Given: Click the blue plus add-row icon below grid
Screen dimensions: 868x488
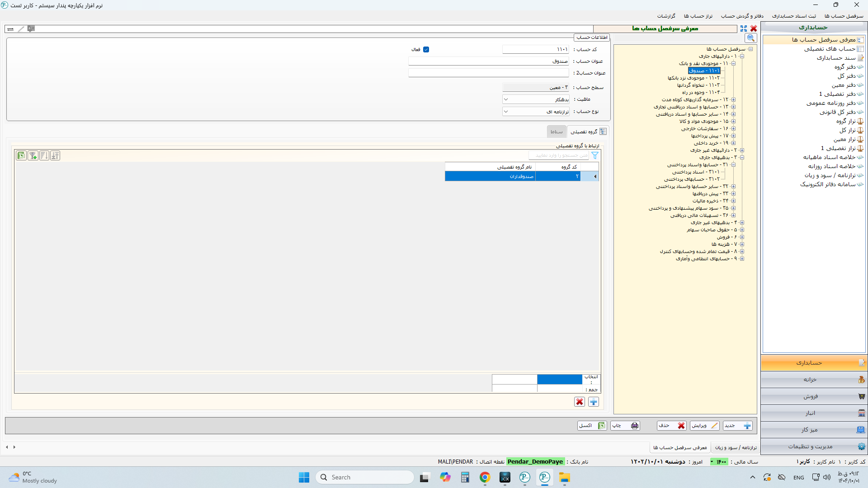Looking at the screenshot, I should (x=593, y=402).
